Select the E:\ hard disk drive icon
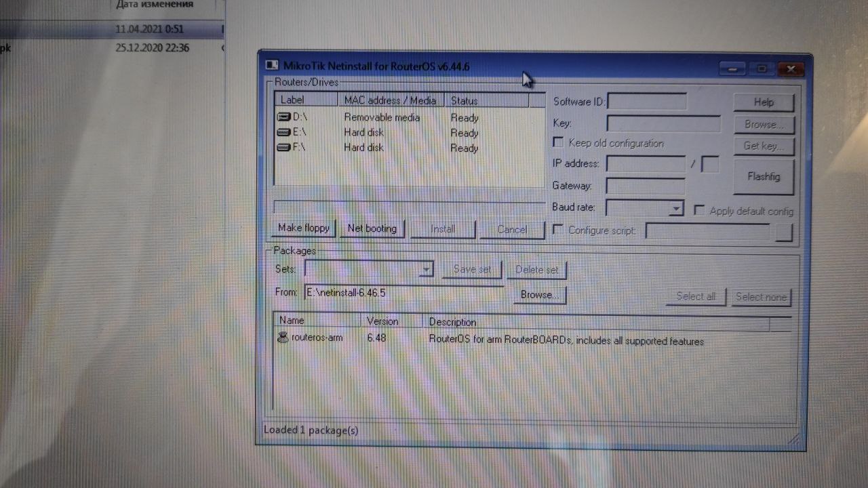This screenshot has height=488, width=868. pyautogui.click(x=283, y=132)
